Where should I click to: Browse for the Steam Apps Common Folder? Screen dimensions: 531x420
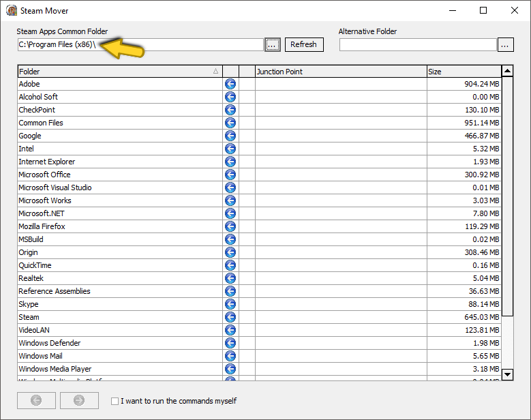(273, 44)
